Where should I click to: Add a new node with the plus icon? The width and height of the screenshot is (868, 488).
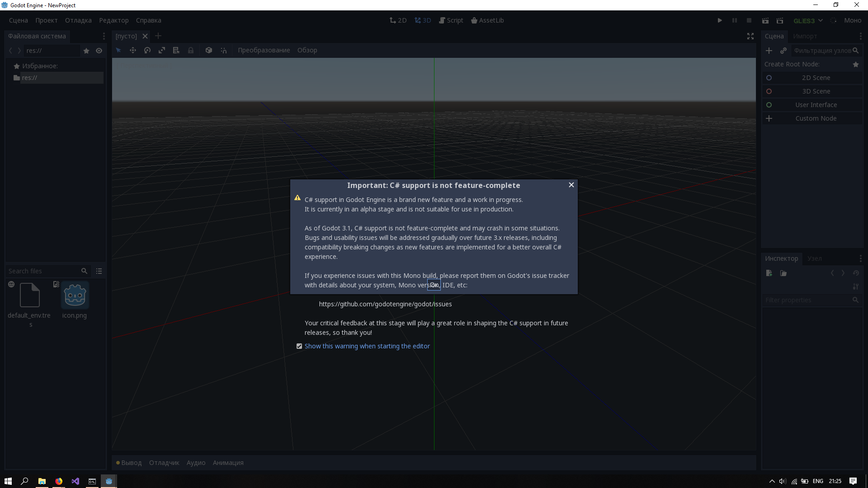click(x=769, y=51)
